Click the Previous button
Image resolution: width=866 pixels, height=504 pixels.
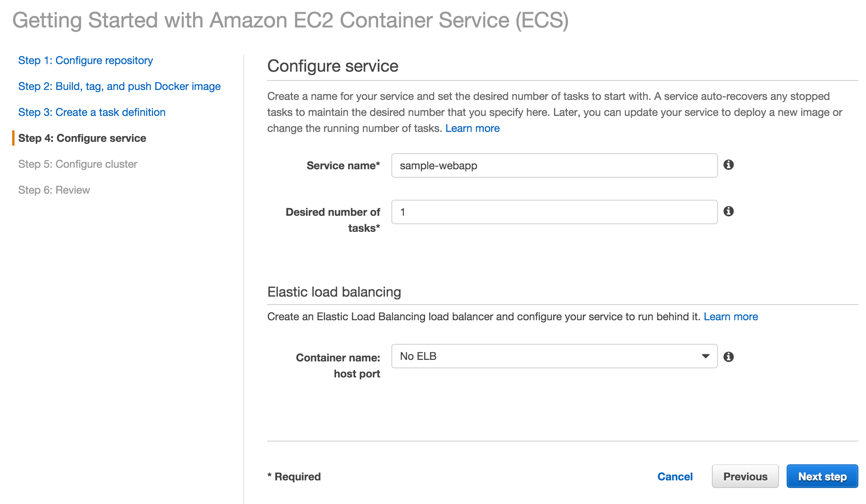[x=745, y=476]
